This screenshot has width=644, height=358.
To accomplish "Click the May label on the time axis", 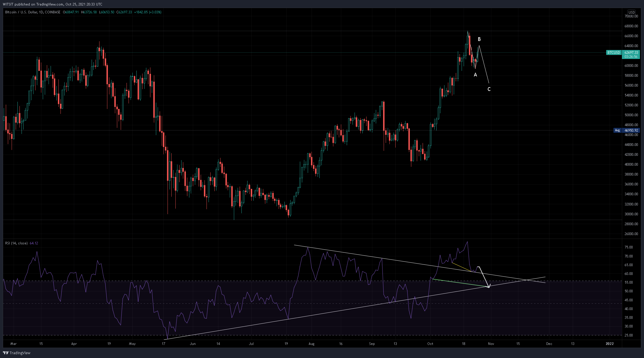I will pos(132,344).
